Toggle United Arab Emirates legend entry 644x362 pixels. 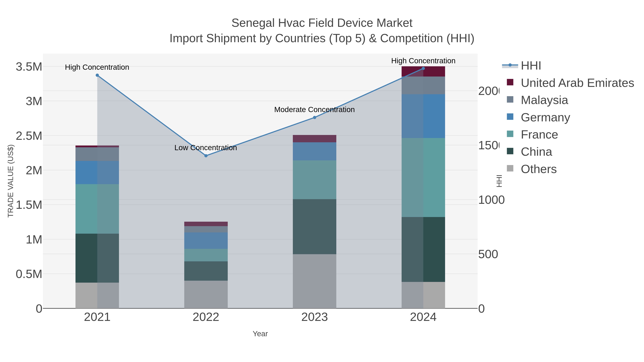[x=570, y=83]
